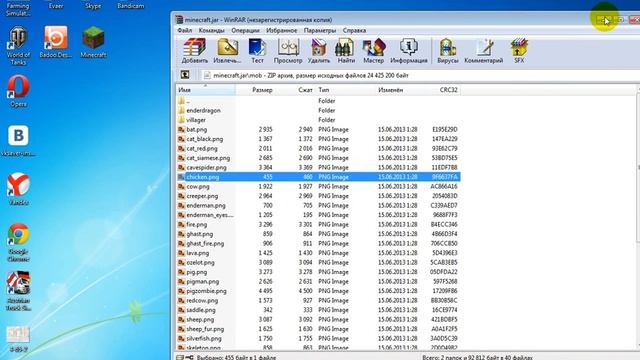Open Minecraft desktop shortcut icon
The width and height of the screenshot is (640, 360).
[93, 42]
